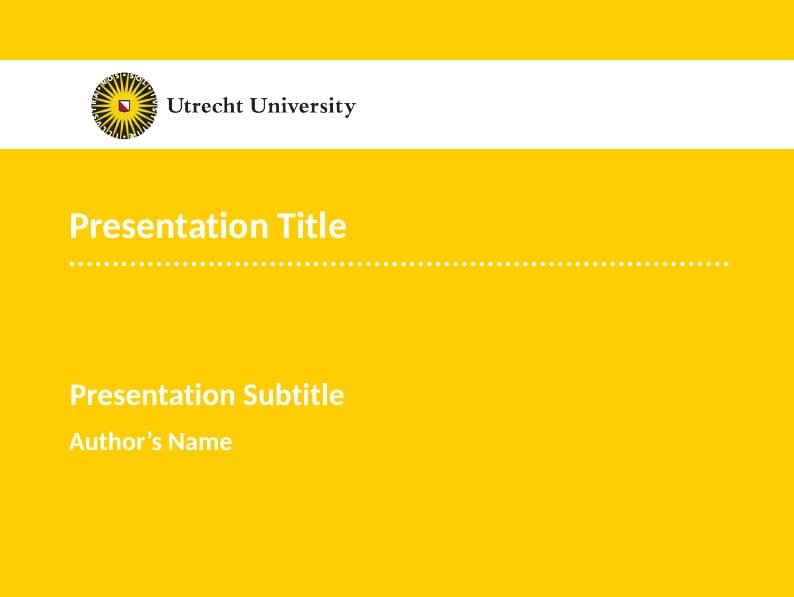Click the red-white shield in the seal center
794x597 pixels.
(124, 105)
